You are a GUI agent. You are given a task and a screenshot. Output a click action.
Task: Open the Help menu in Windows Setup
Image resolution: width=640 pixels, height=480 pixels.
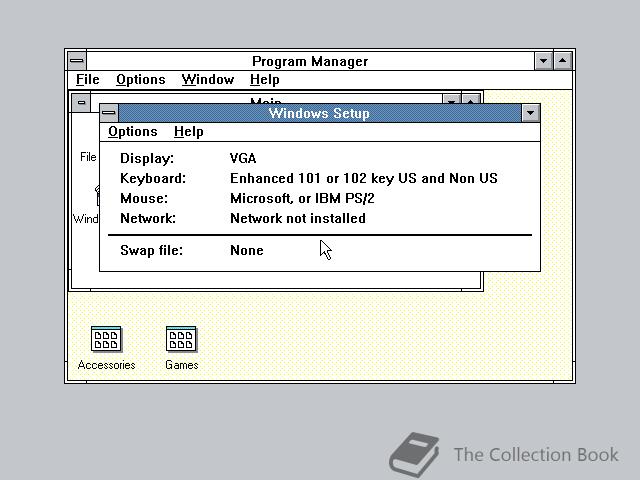tap(189, 132)
